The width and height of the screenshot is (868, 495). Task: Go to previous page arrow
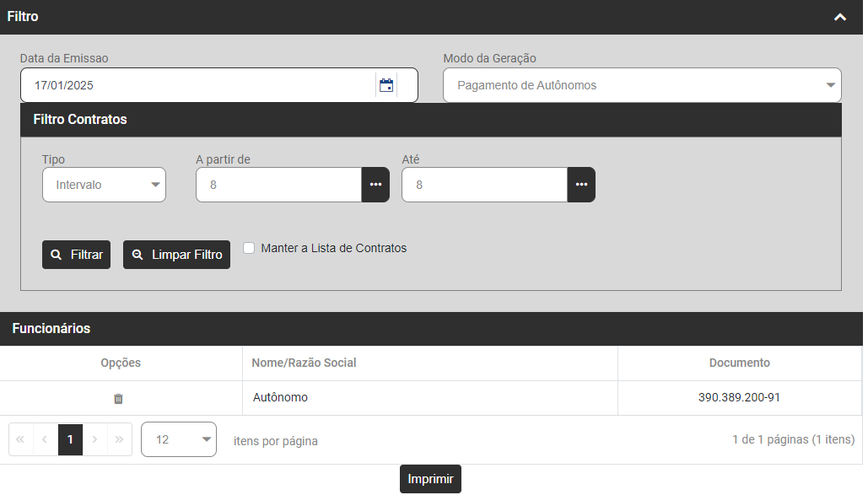click(45, 439)
